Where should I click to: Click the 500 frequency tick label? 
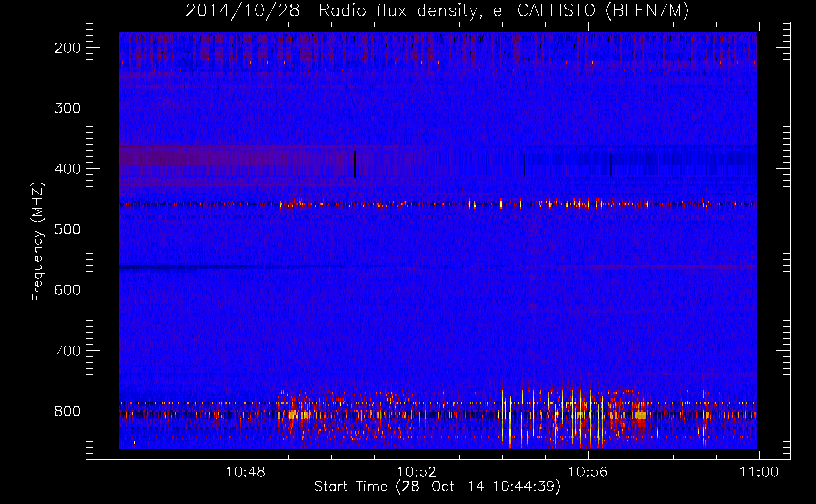(67, 229)
